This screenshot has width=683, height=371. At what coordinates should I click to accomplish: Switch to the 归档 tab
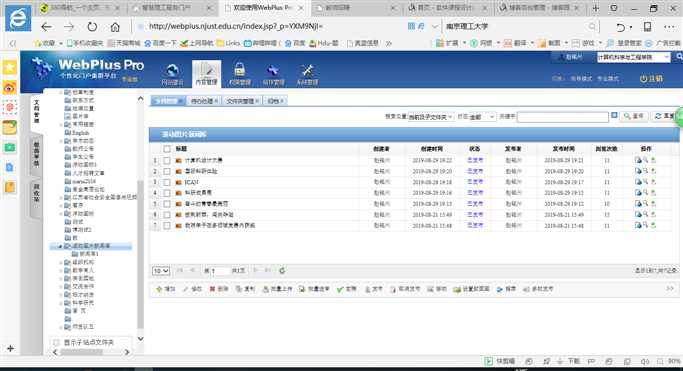click(275, 101)
